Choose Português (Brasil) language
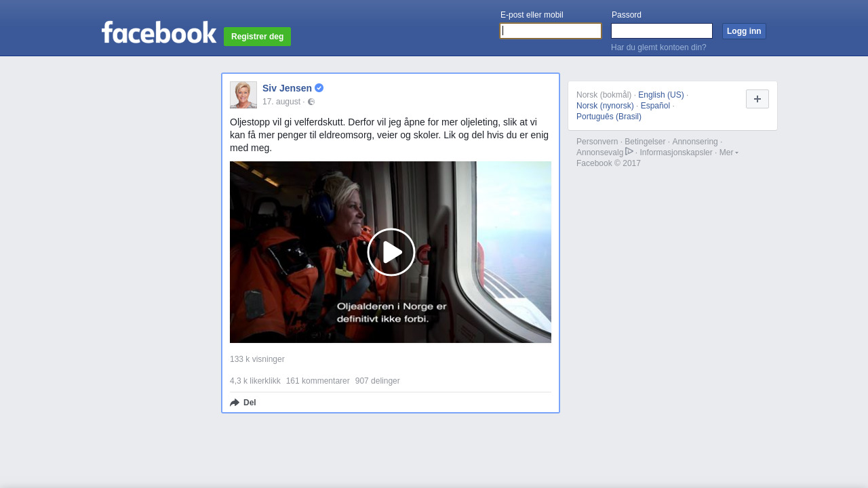The height and width of the screenshot is (488, 868). pyautogui.click(x=608, y=117)
